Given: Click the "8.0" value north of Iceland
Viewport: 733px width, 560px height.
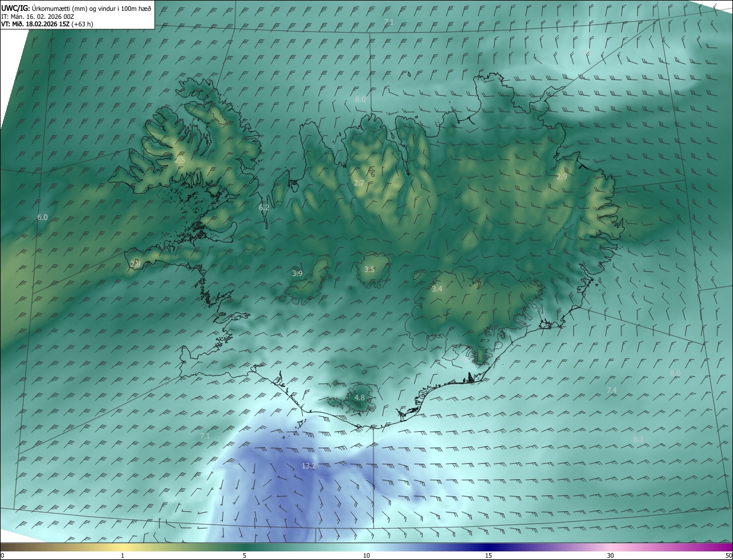Looking at the screenshot, I should (360, 99).
